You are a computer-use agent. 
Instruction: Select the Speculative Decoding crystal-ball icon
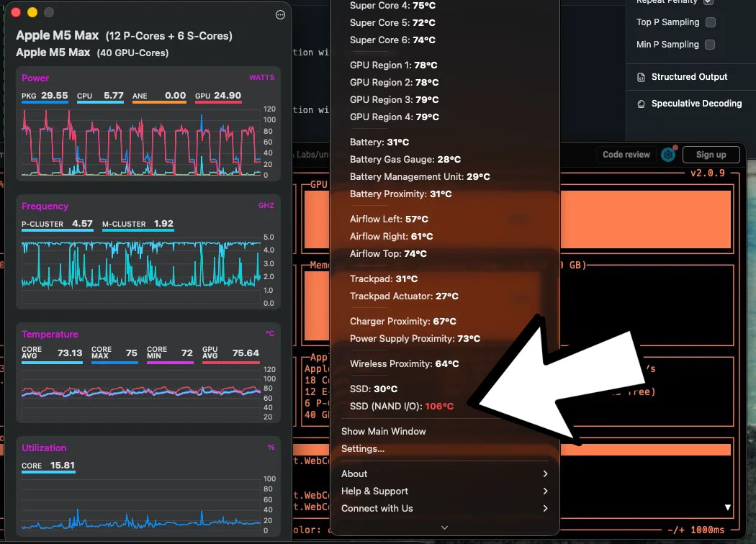(642, 103)
